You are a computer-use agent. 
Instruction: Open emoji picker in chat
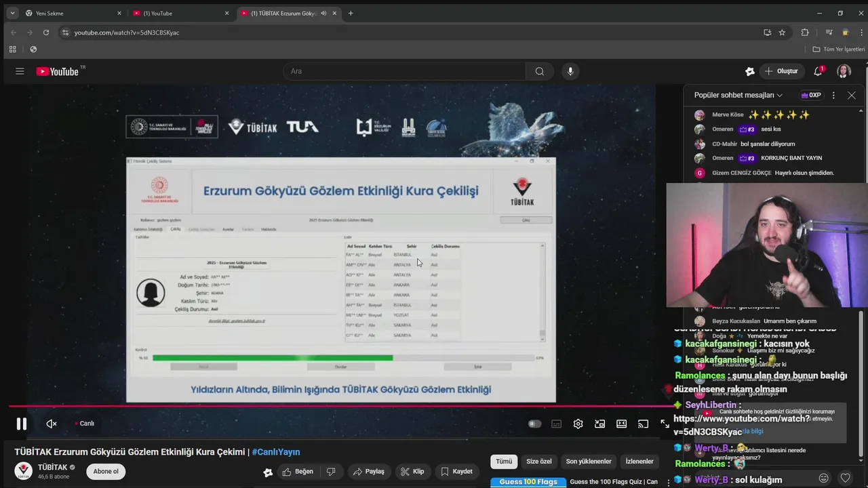pyautogui.click(x=823, y=478)
